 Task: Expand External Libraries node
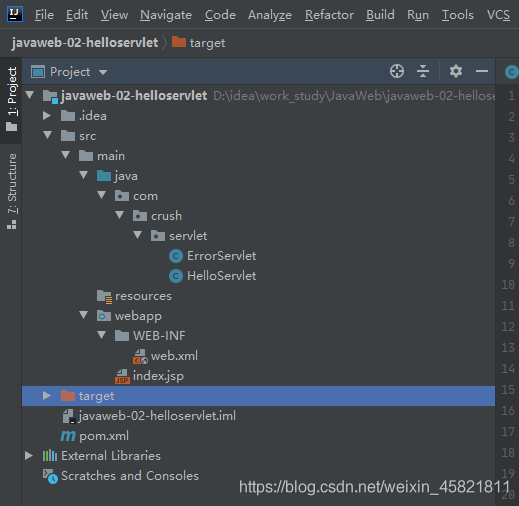(29, 456)
